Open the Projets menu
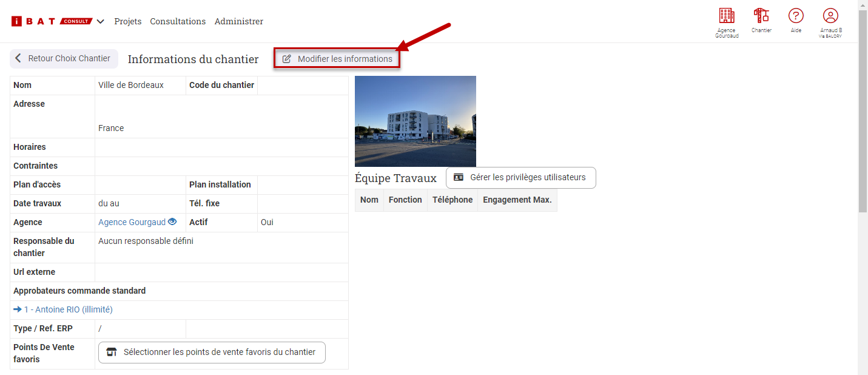Viewport: 868px width, 375px height. coord(128,21)
